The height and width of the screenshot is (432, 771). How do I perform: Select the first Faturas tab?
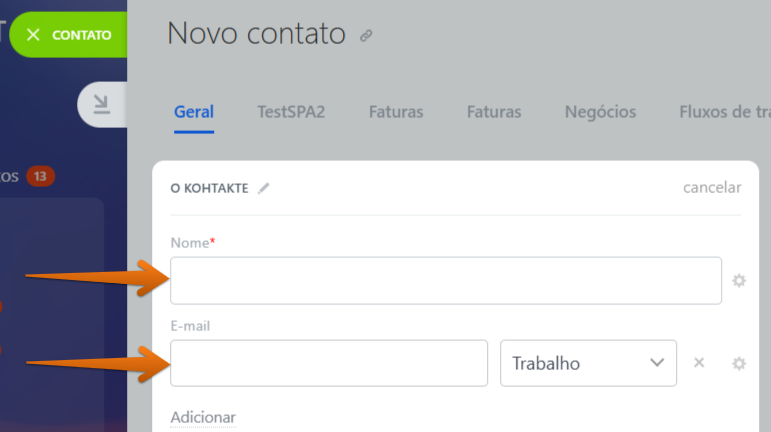pos(396,112)
